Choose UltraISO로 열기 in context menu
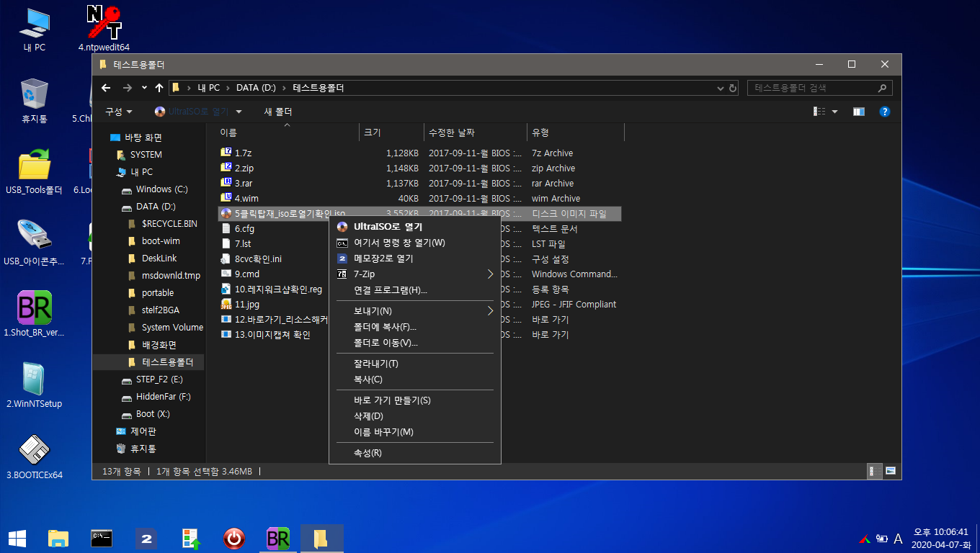The height and width of the screenshot is (553, 980). (414, 227)
